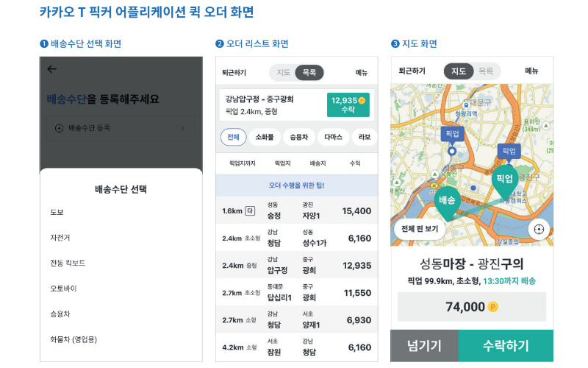The image size is (588, 368).
Task: Tap the plus icon for 배송수단 등록
Action: 59,128
